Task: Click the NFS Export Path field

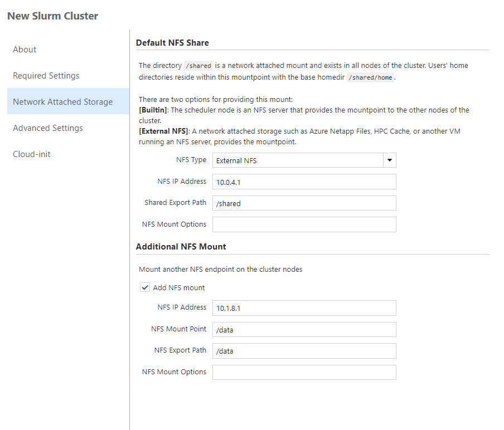Action: coord(304,351)
